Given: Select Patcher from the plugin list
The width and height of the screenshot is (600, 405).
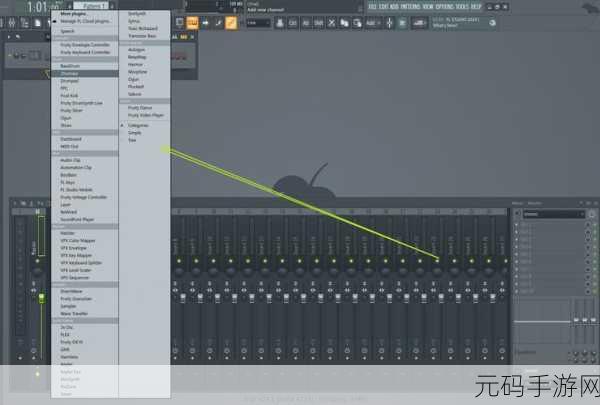Looking at the screenshot, I should 68,233.
